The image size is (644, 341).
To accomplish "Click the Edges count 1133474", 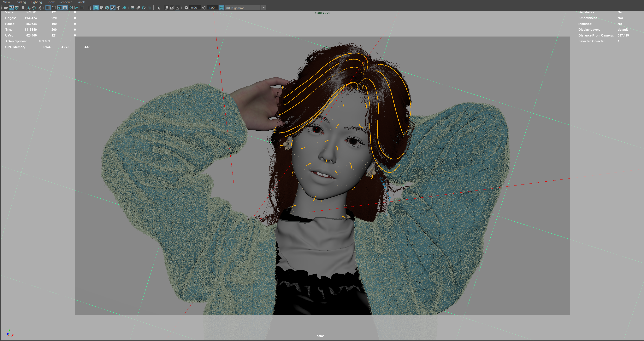I will [x=31, y=18].
